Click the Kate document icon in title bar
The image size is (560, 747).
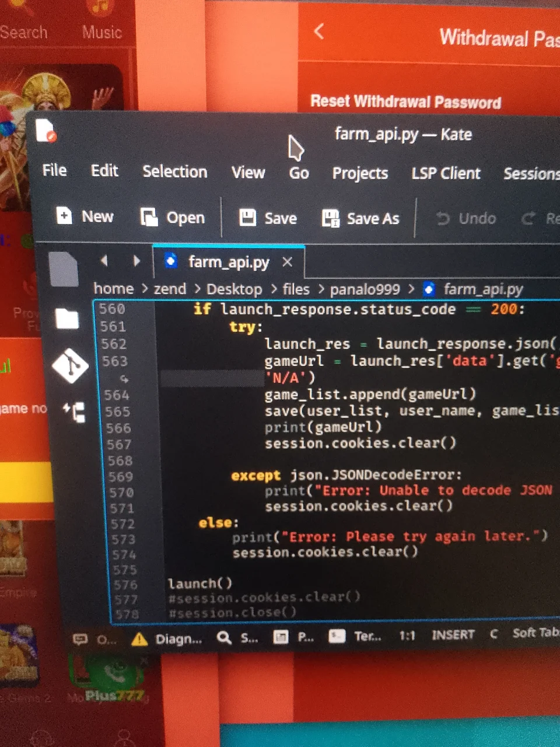(x=45, y=131)
